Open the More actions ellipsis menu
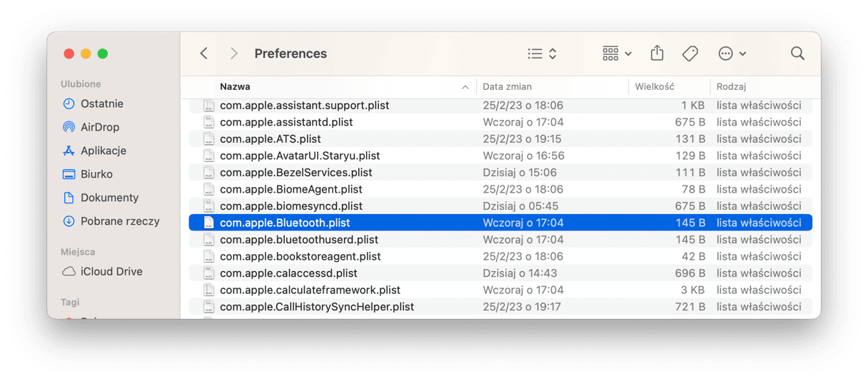Image resolution: width=868 pixels, height=381 pixels. click(732, 54)
